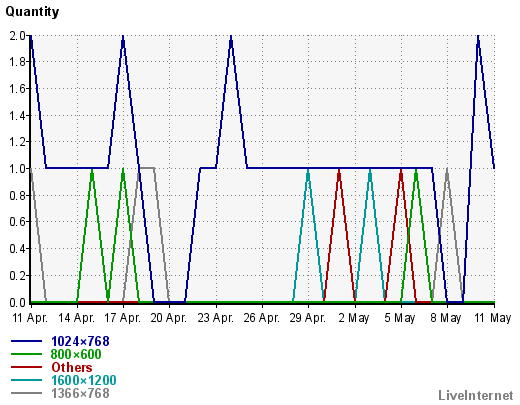Image resolution: width=520 pixels, height=405 pixels.
Task: Click the 1024×768 legend label
Action: pyautogui.click(x=80, y=341)
